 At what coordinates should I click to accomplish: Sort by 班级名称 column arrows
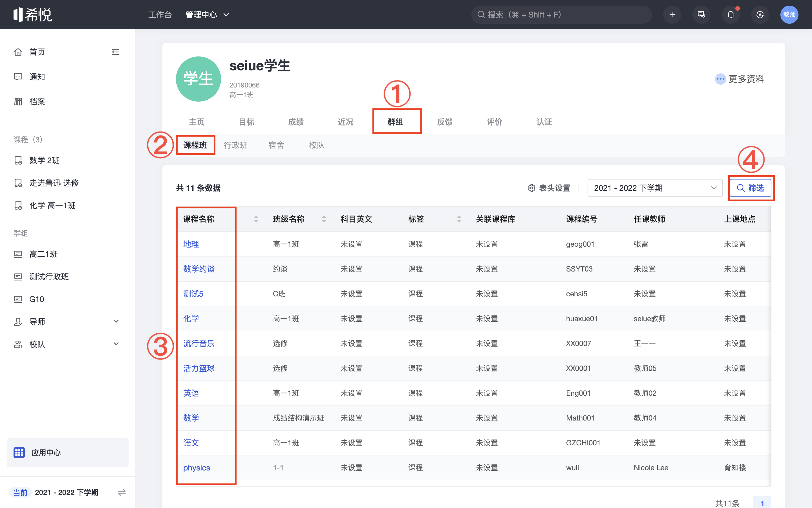click(324, 219)
